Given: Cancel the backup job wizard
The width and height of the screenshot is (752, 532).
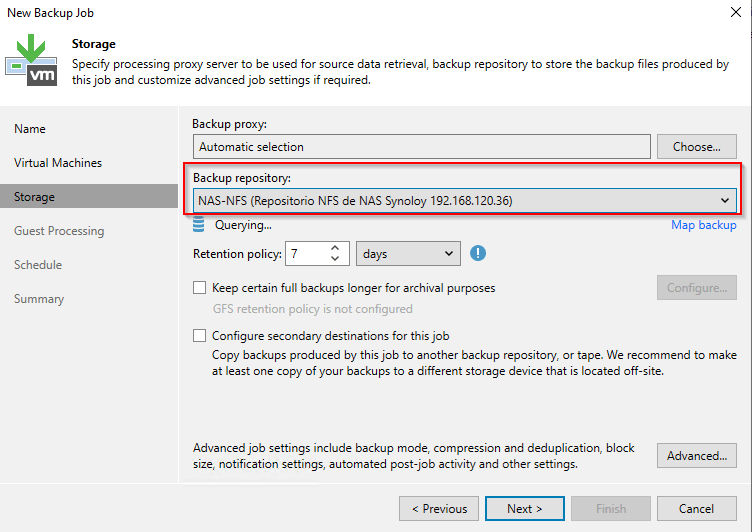Looking at the screenshot, I should click(696, 509).
